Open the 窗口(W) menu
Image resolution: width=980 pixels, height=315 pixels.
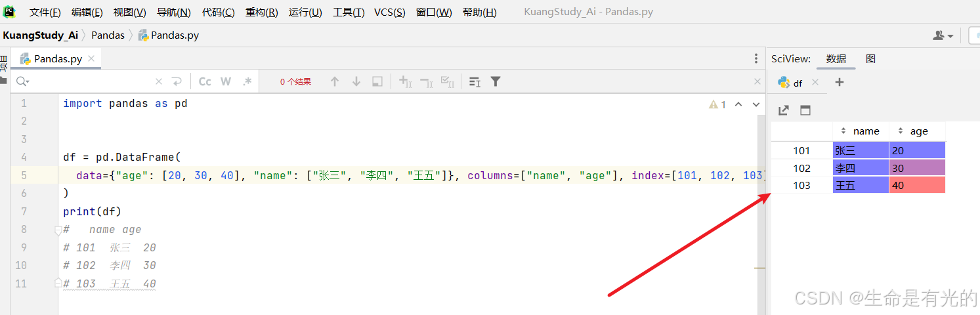click(x=433, y=12)
